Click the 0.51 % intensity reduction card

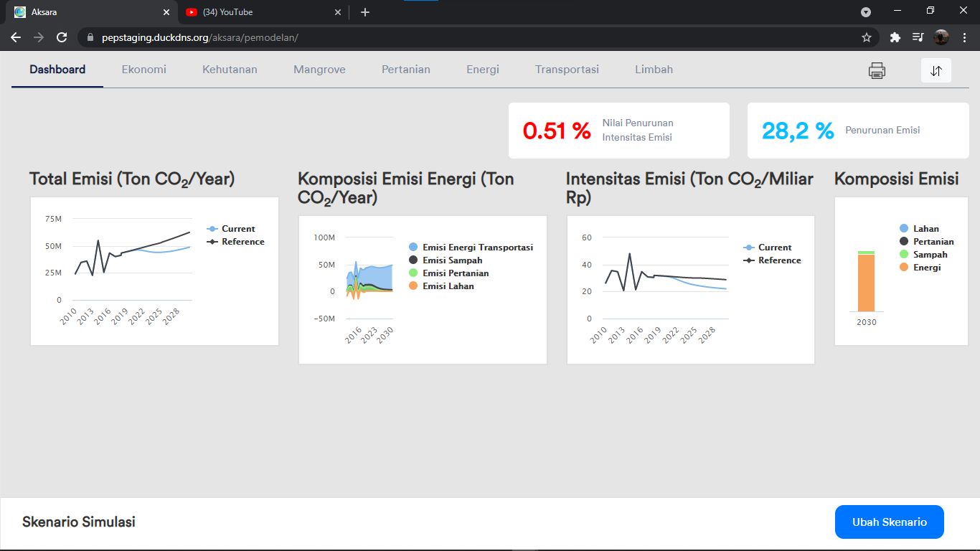(x=619, y=131)
